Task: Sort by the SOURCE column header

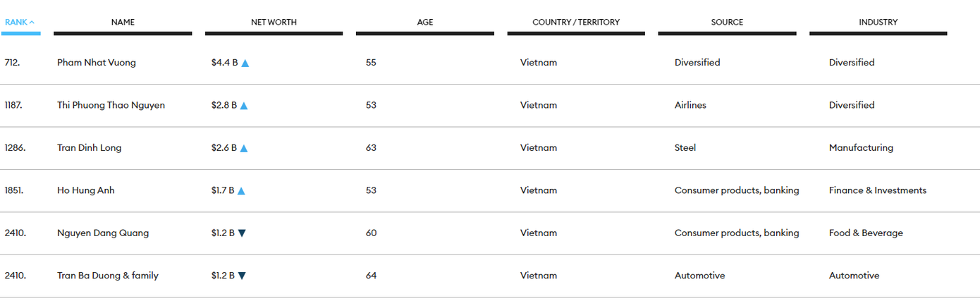Action: coord(727,23)
